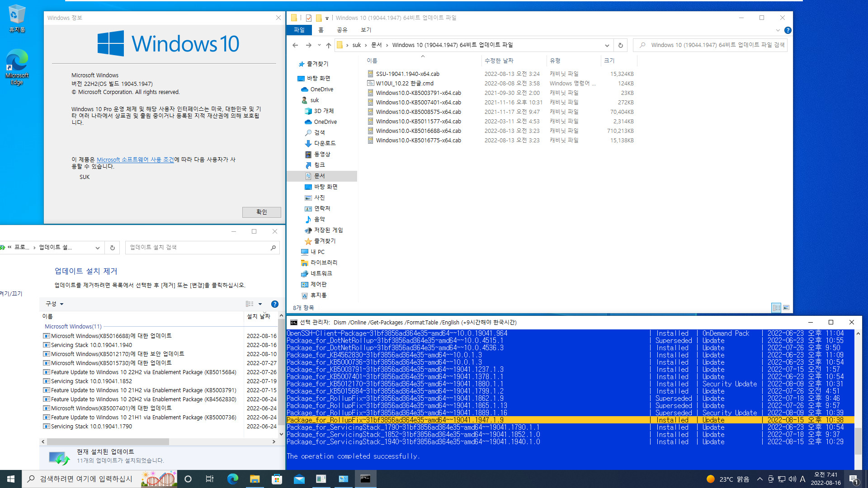
Task: Click the File Explorer search box
Action: pos(711,45)
